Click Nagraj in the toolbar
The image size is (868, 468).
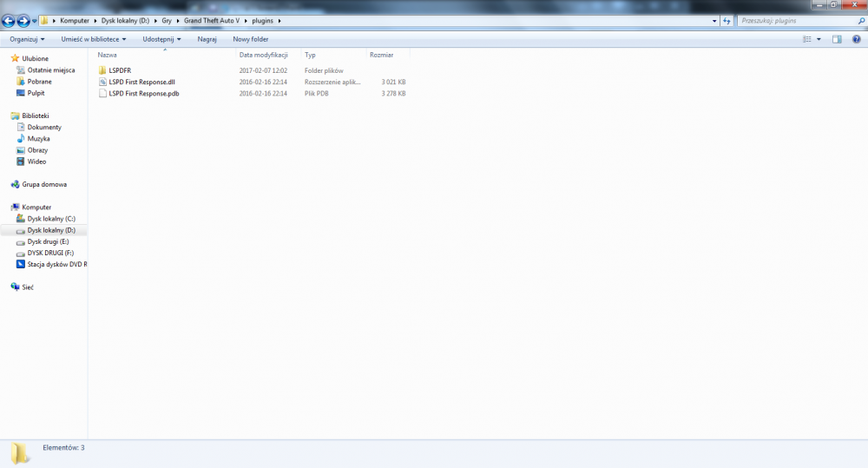click(207, 39)
